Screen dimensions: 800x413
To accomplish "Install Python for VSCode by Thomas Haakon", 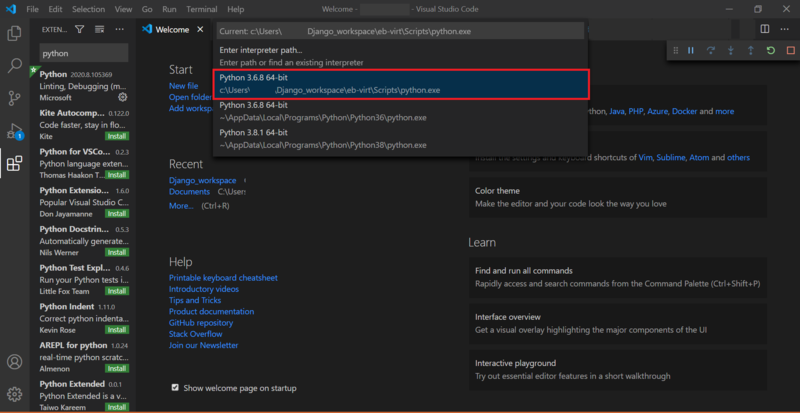I will coord(117,175).
